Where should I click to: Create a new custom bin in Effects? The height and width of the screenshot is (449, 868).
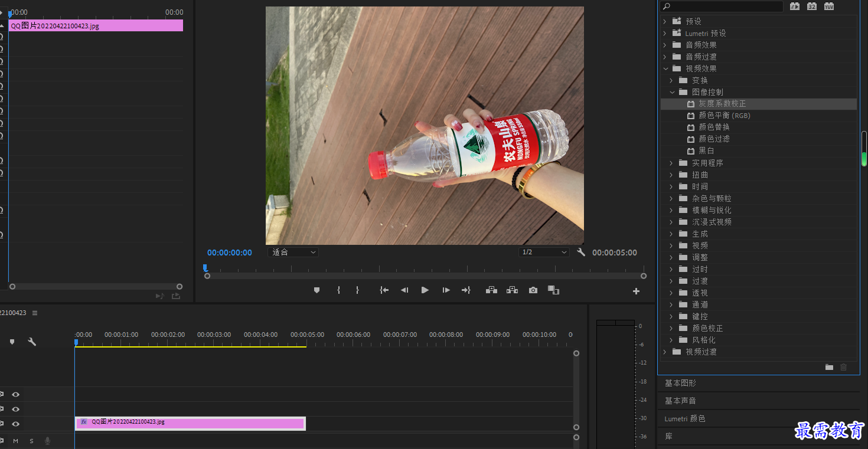[829, 367]
